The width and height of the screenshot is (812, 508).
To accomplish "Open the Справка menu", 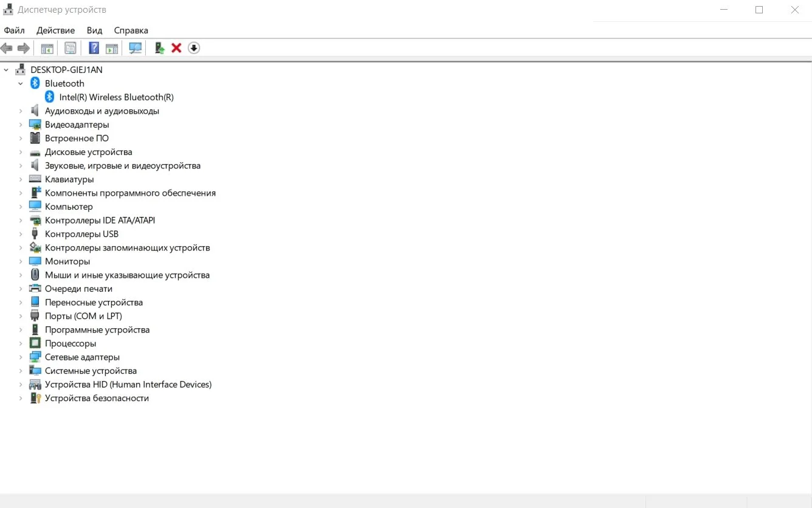I will (x=131, y=30).
